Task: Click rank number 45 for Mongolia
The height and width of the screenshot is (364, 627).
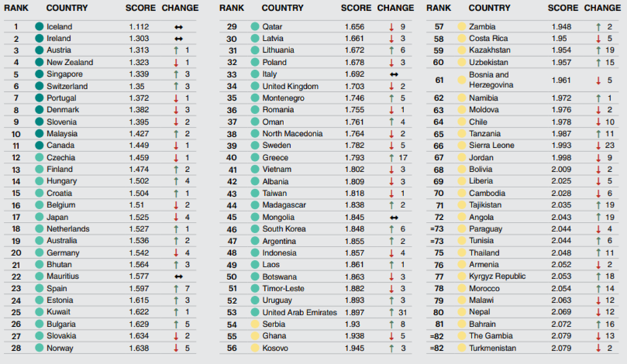Action: pyautogui.click(x=232, y=217)
